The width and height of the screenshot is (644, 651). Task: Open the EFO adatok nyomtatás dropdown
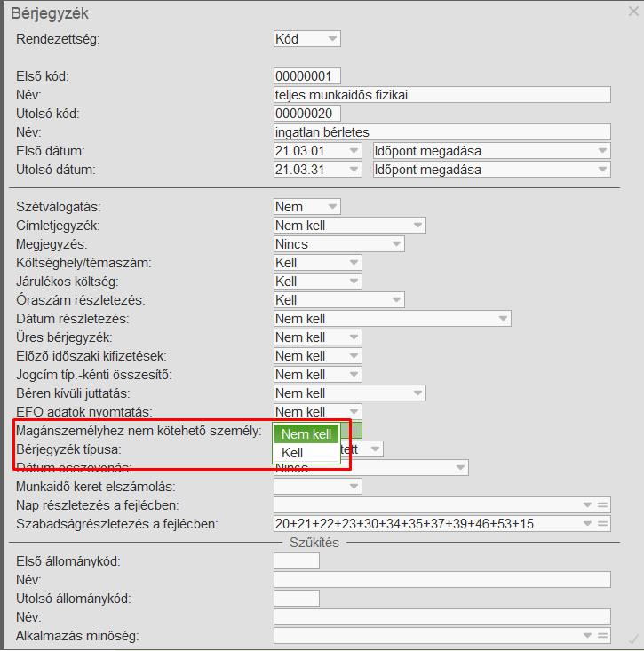click(x=318, y=411)
